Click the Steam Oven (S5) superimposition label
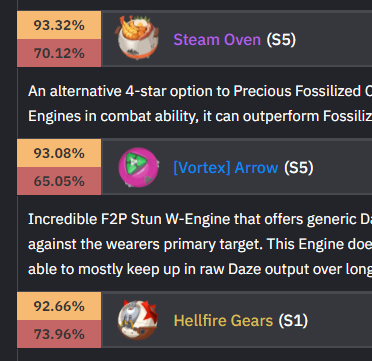This screenshot has height=361, width=372. click(x=281, y=40)
